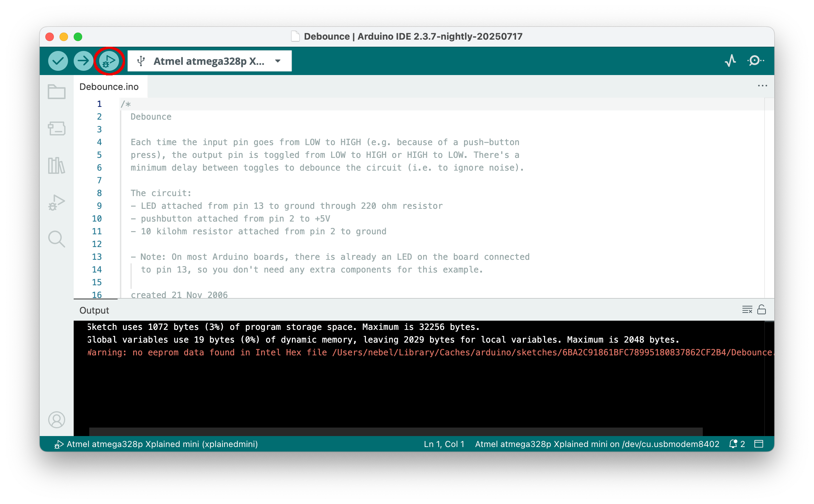Image resolution: width=814 pixels, height=504 pixels.
Task: Click the output panel horizontal scrollbar
Action: pyautogui.click(x=396, y=431)
